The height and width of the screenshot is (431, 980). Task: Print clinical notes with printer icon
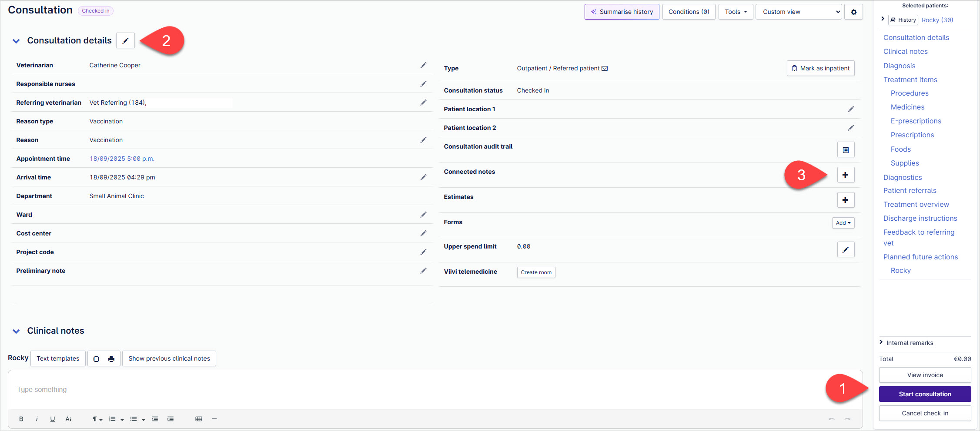click(x=111, y=358)
